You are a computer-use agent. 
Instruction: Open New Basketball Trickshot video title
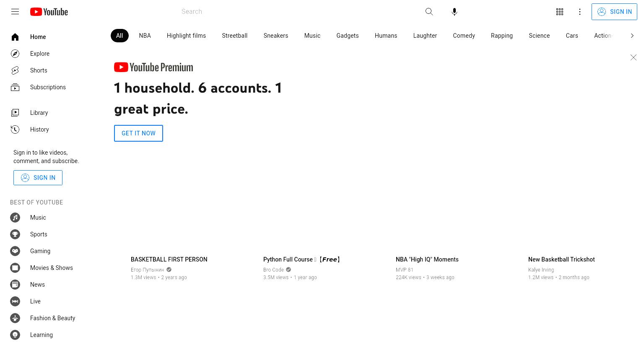[561, 259]
